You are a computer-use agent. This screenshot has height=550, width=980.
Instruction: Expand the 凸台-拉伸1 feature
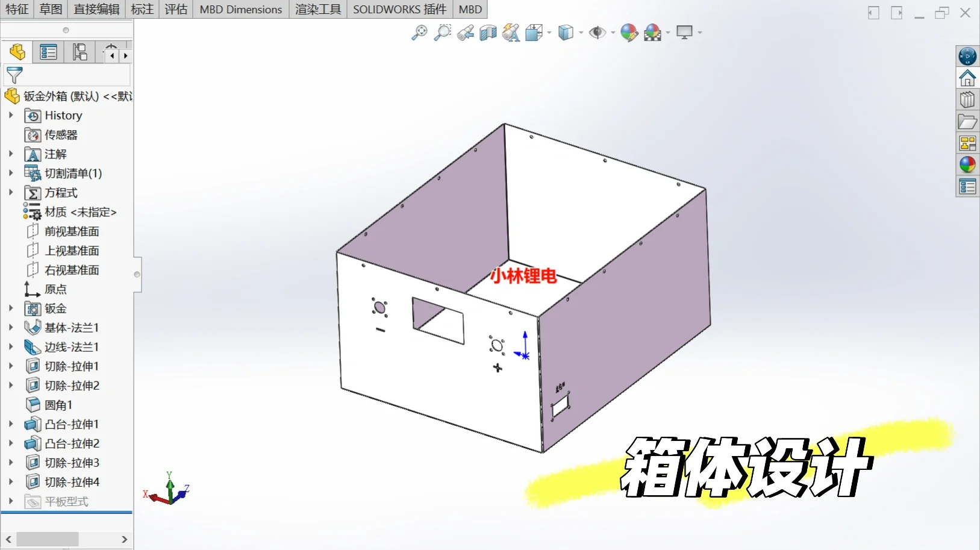11,423
